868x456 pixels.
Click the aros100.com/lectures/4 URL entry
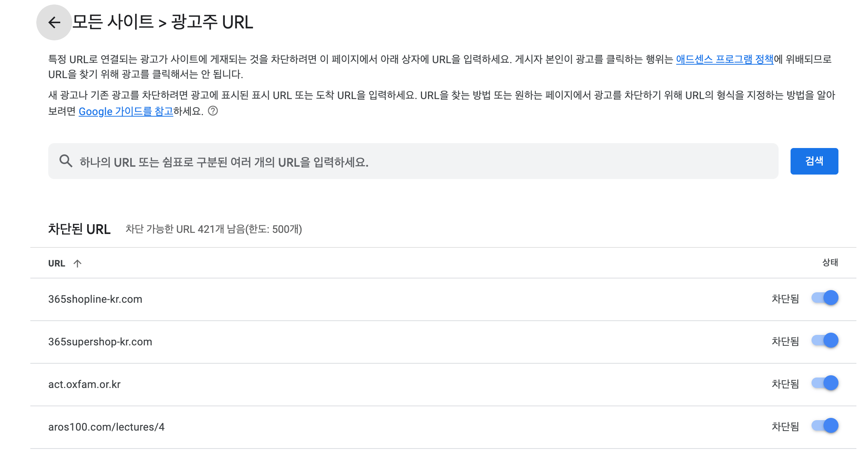pos(107,426)
